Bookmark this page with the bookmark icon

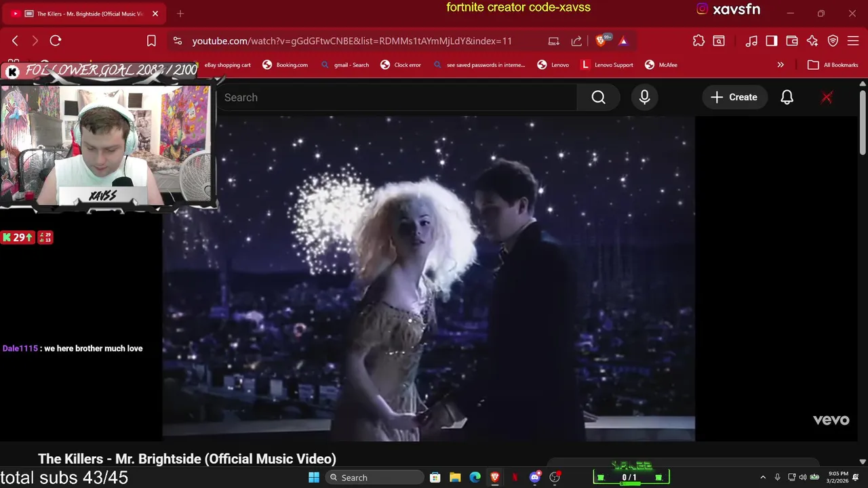[x=151, y=41]
